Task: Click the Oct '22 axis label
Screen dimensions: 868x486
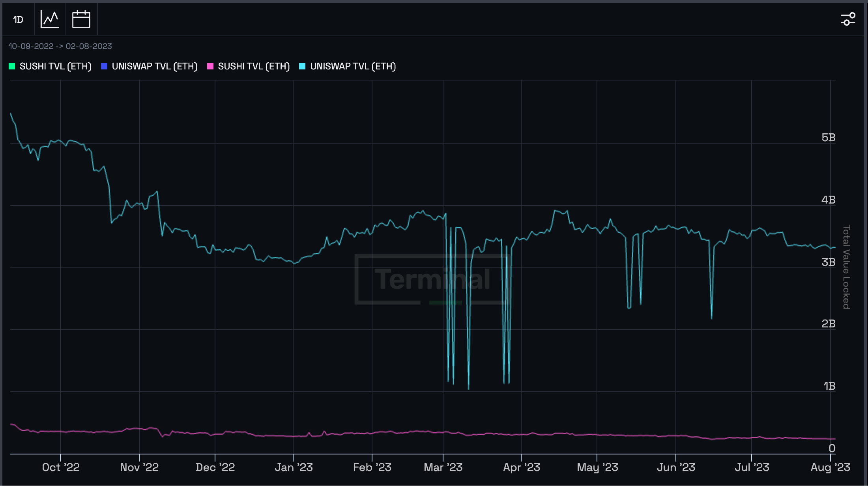Action: (x=61, y=467)
